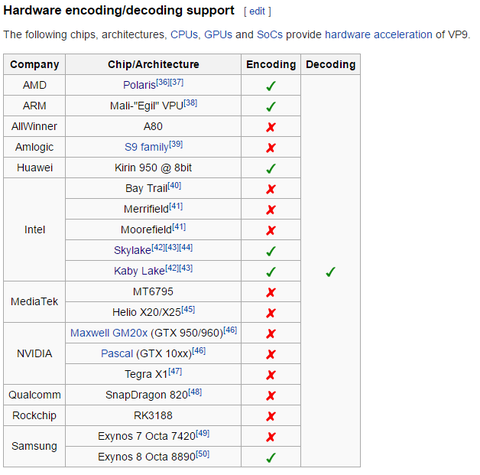
Task: Open reference [41] beside Merrifield
Action: click(176, 206)
